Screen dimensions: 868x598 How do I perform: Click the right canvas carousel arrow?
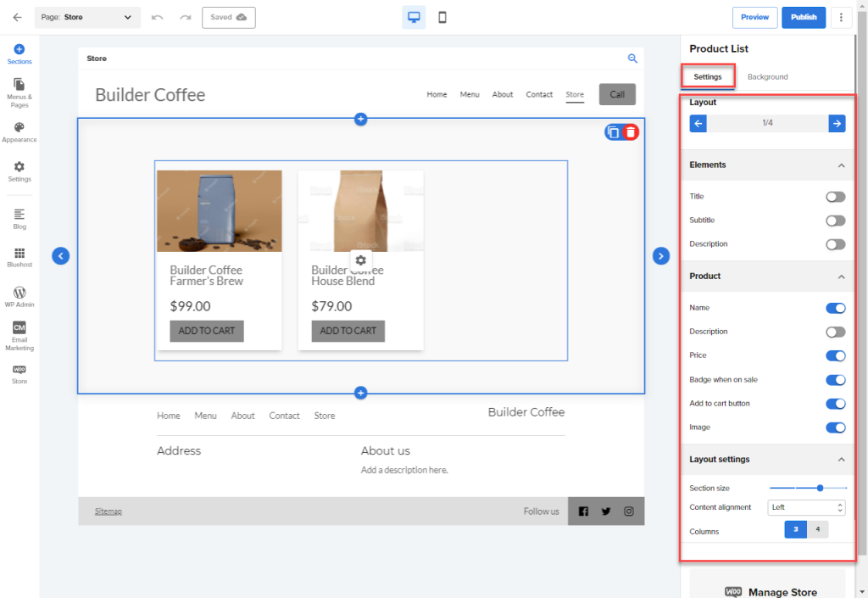[661, 256]
